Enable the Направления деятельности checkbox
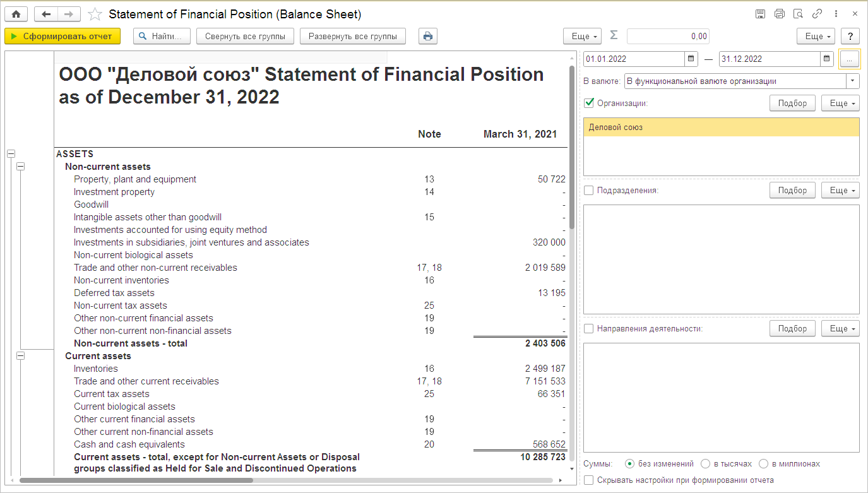Screen dimensions: 868x493 click(x=589, y=328)
